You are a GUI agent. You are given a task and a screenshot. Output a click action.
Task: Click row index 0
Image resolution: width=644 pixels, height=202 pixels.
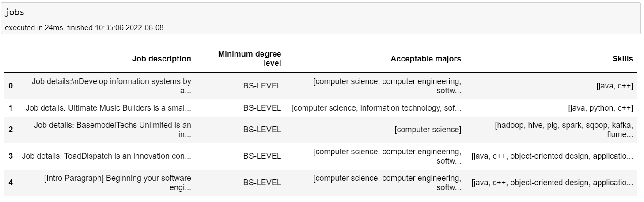pyautogui.click(x=11, y=86)
